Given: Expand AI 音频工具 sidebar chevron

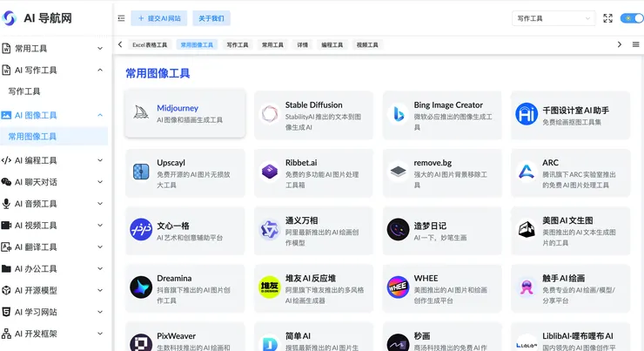Looking at the screenshot, I should (x=100, y=204).
